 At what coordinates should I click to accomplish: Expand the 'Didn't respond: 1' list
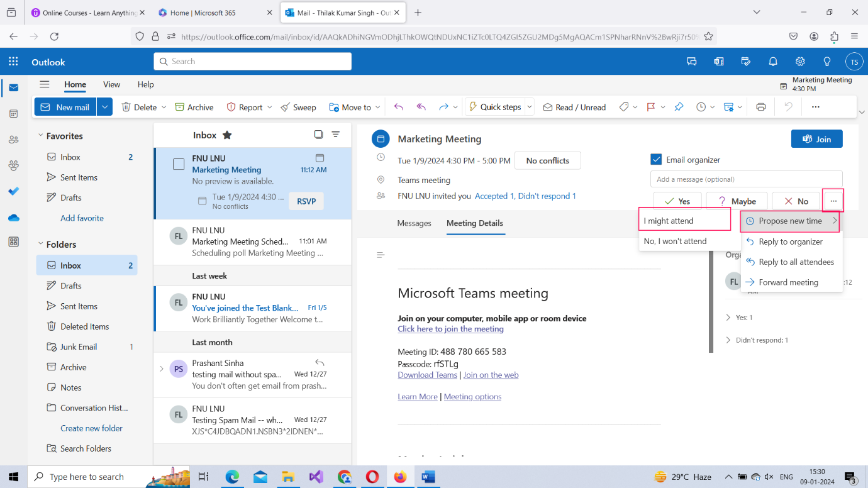click(728, 340)
